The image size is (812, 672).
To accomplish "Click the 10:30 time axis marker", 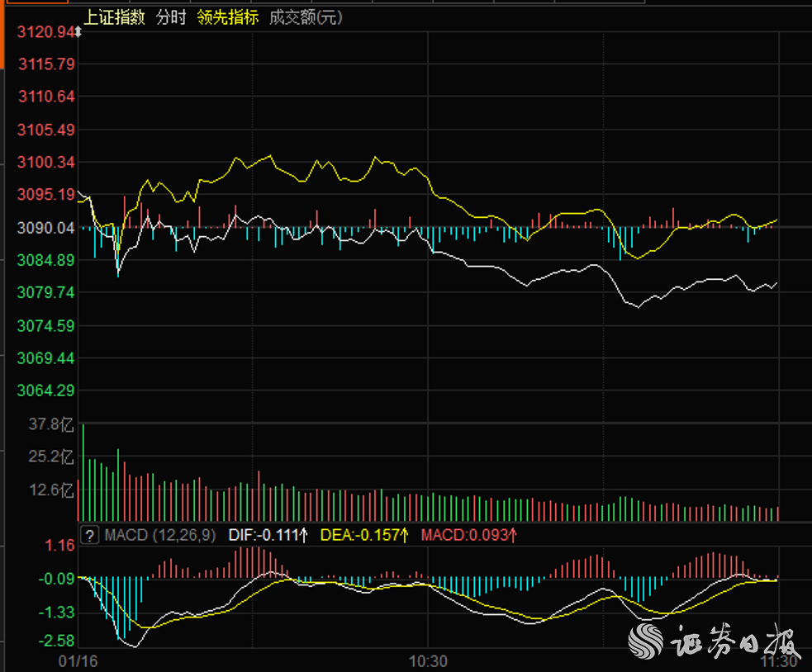I will (x=428, y=661).
